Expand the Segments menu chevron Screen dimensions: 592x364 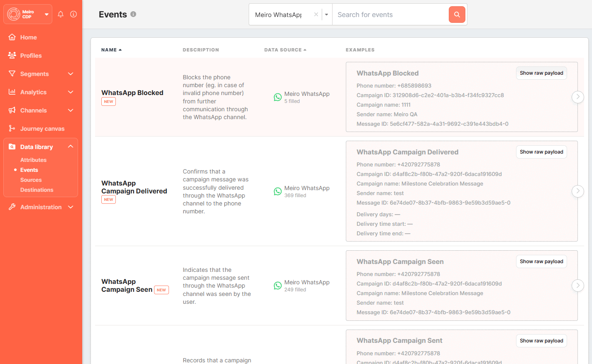point(71,74)
